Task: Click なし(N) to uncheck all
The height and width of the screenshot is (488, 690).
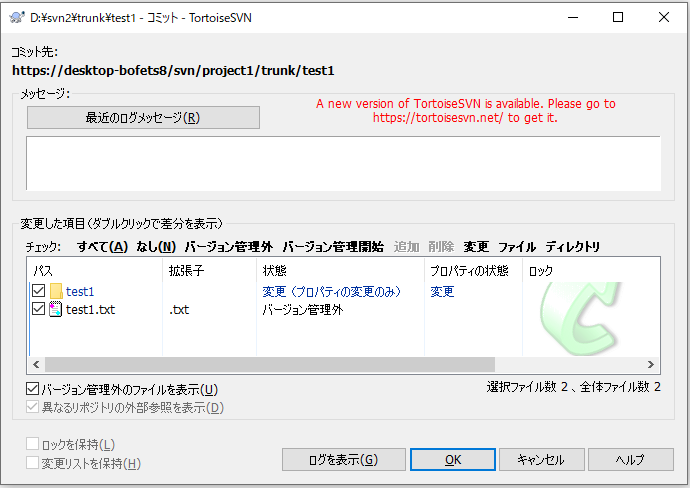Action: [156, 247]
